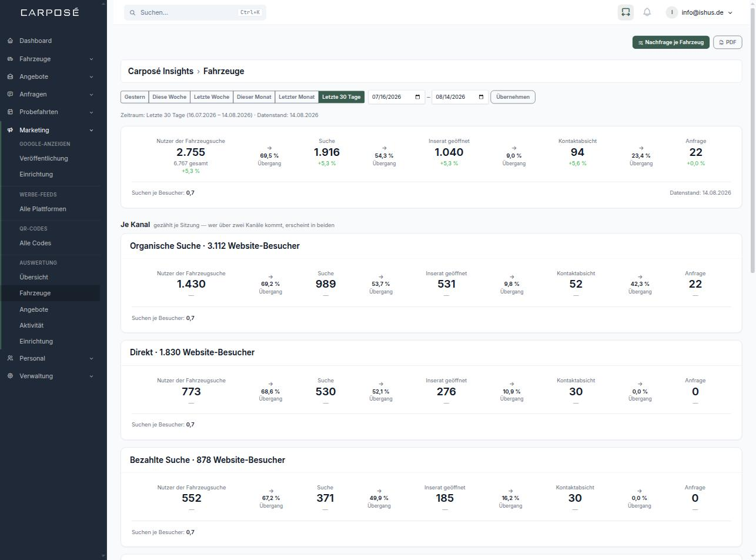Expand the Personal section chevron
This screenshot has height=560, width=756.
tap(91, 358)
